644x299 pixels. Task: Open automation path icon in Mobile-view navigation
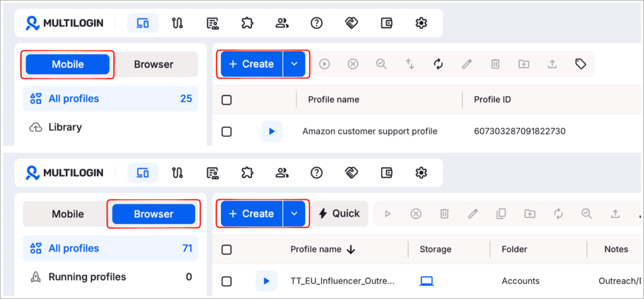pos(177,23)
